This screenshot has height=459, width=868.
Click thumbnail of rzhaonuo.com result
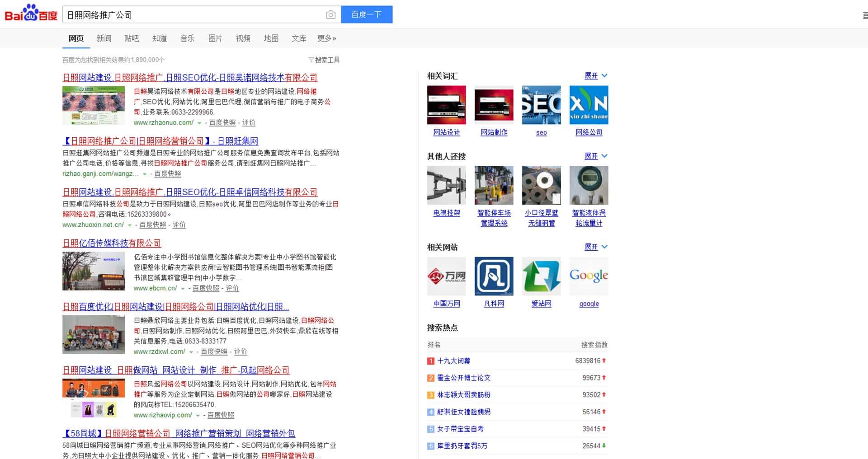94,105
